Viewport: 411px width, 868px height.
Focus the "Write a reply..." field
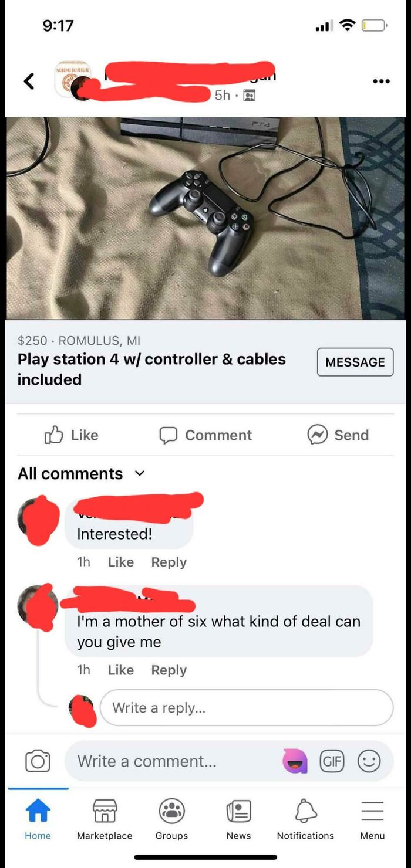coord(247,708)
